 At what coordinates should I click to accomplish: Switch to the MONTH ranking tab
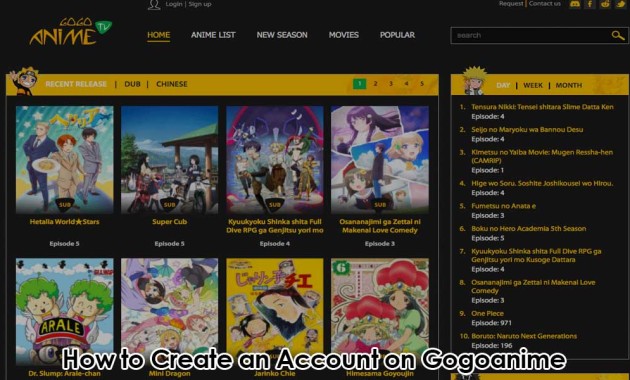pos(569,85)
